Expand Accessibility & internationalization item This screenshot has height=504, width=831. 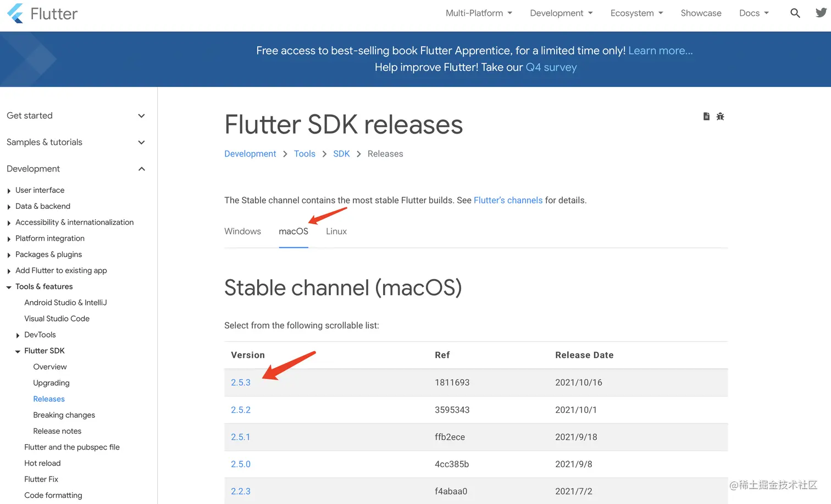click(x=9, y=223)
